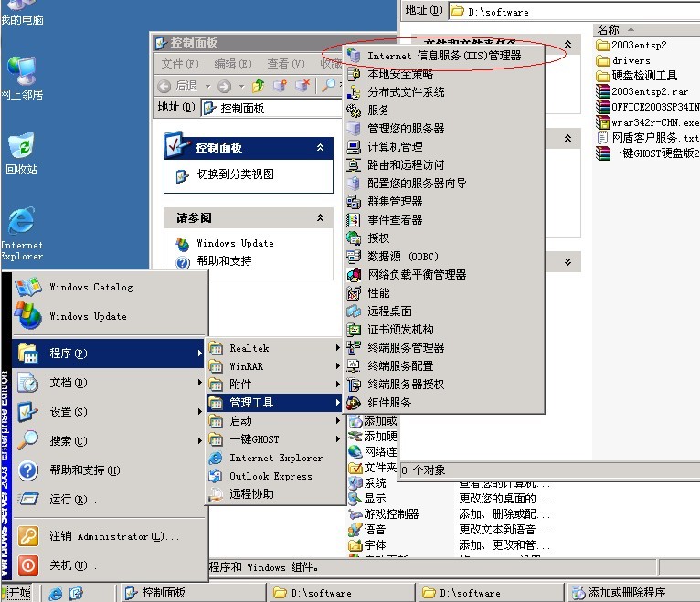This screenshot has height=602, width=700.
Task: Select the 2003entsp2.rar archive
Action: click(642, 91)
